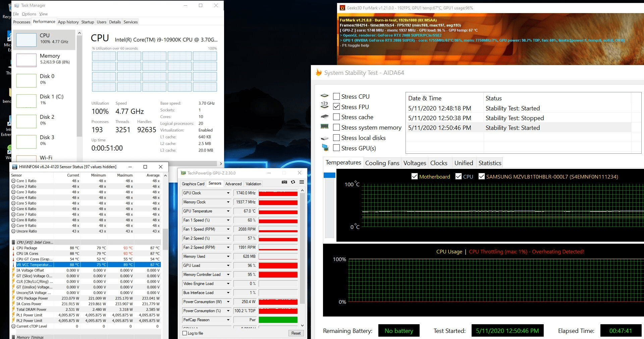Viewport: 644px width, 339px height.
Task: Open the Options menu in Task Manager
Action: click(29, 14)
